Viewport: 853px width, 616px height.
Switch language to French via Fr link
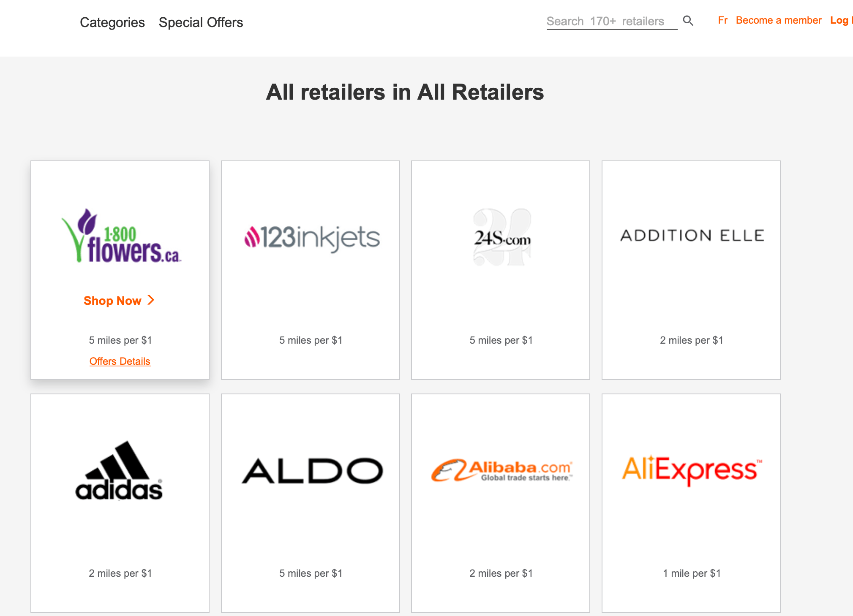[722, 20]
